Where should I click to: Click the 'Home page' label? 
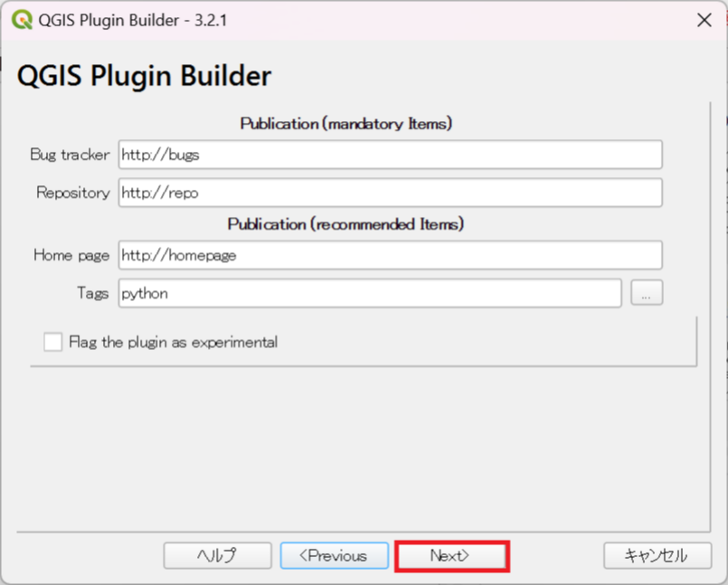coord(71,255)
